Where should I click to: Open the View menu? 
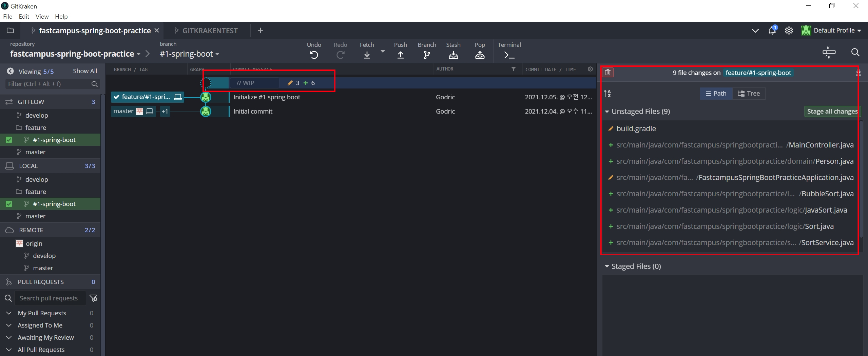[42, 16]
